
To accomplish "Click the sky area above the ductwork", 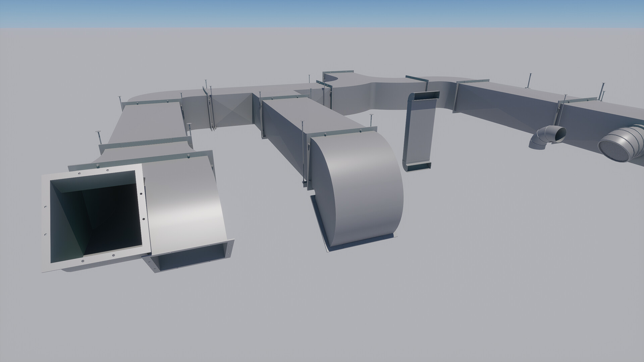I will click(x=322, y=13).
